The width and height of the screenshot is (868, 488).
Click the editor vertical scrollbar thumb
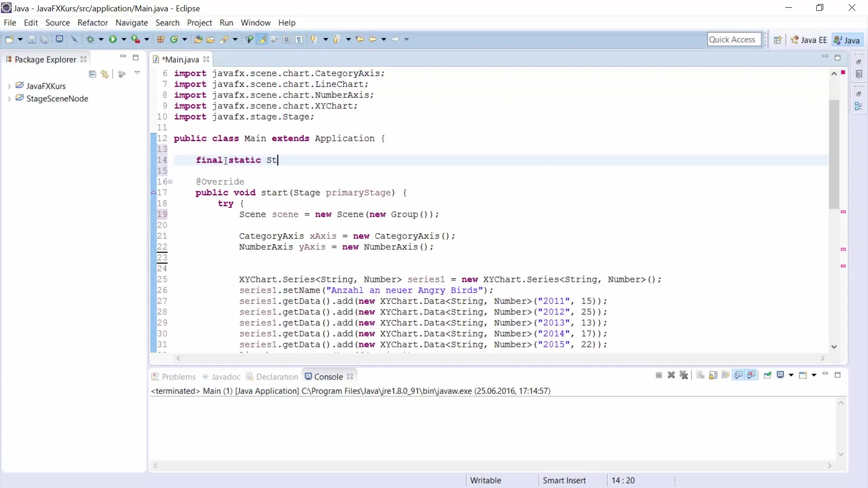[834, 154]
